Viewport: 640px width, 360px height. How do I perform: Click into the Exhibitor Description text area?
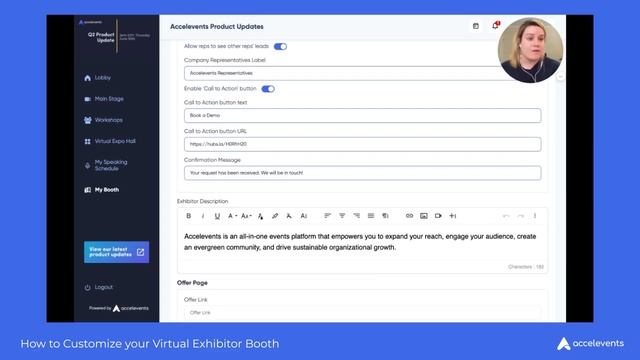[362, 242]
